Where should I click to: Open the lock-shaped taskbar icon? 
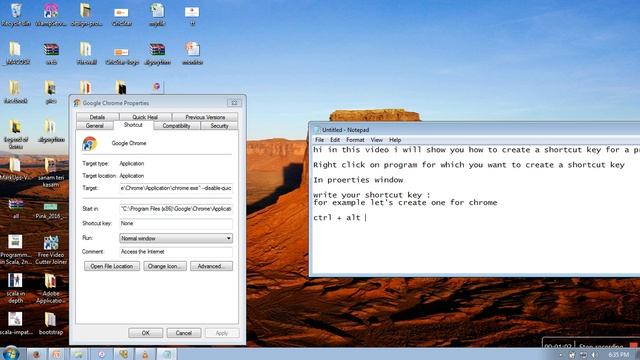(x=145, y=354)
